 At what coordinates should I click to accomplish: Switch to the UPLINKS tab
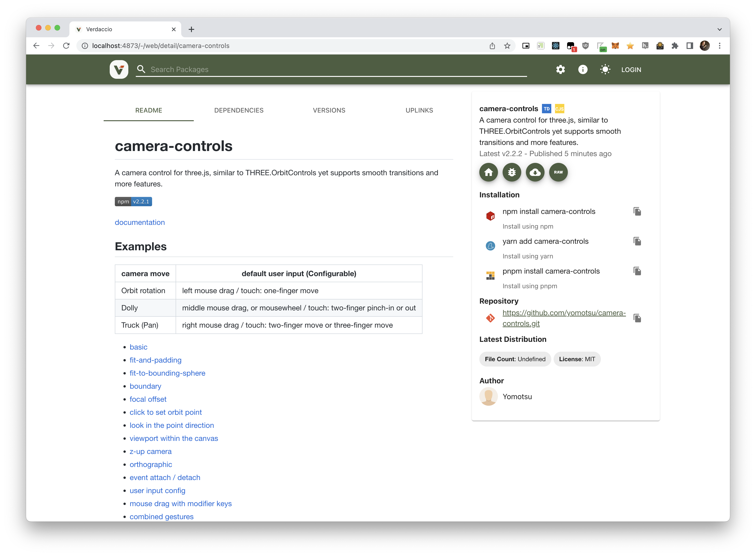419,110
